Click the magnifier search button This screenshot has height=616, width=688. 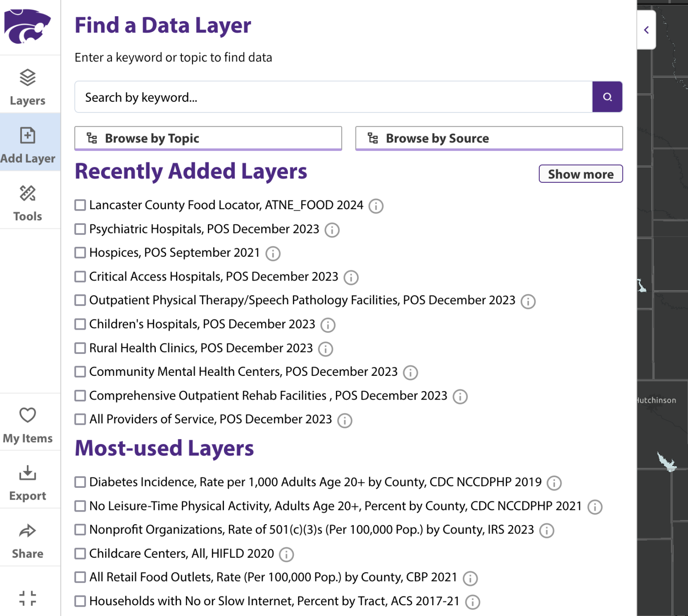[x=607, y=97]
